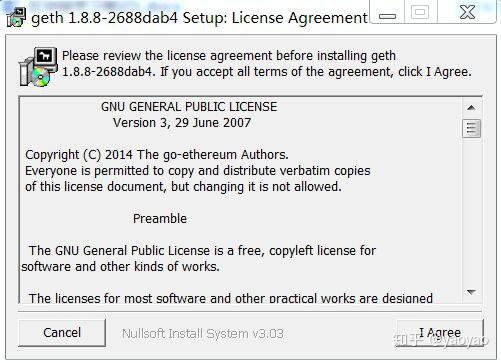Click the license scrollbar up arrow
This screenshot has height=363, width=501.
coord(471,108)
